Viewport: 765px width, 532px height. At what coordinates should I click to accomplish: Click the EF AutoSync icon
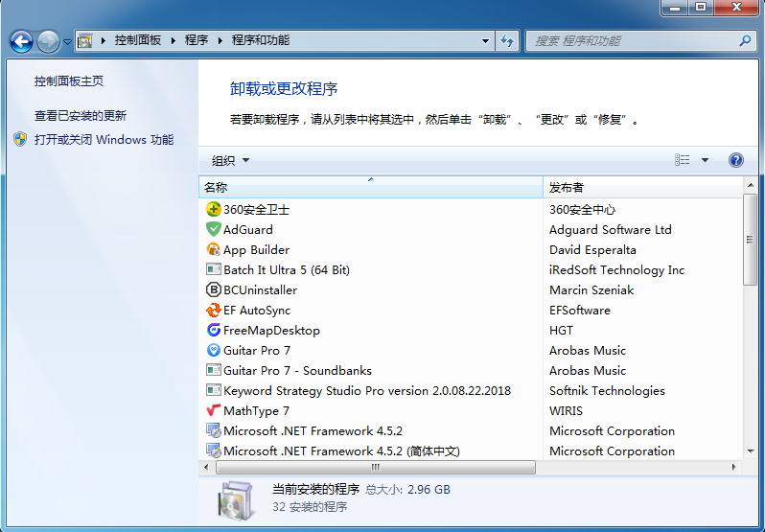(213, 311)
